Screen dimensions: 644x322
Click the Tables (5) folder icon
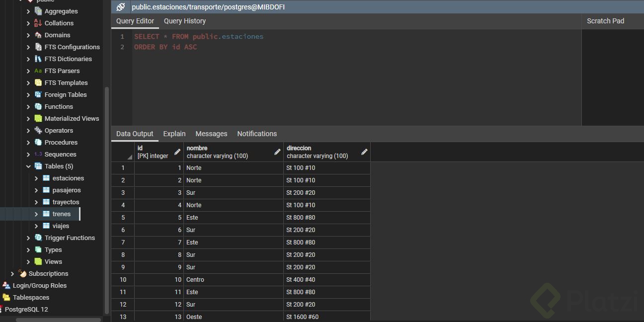[x=38, y=166]
